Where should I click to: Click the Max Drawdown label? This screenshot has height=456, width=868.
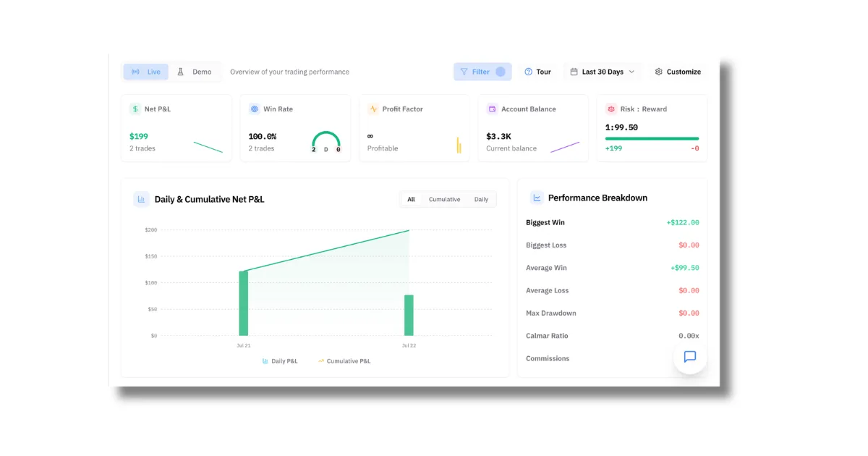(551, 313)
